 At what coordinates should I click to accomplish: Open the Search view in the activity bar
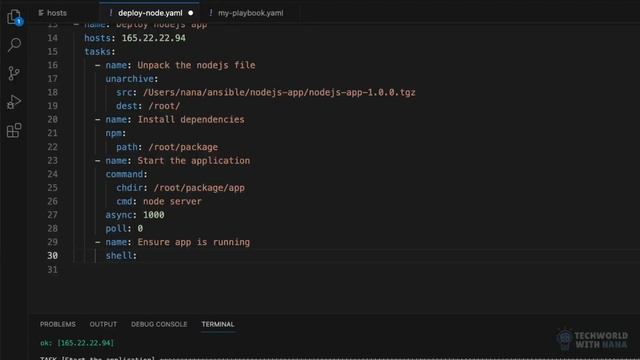click(x=14, y=45)
